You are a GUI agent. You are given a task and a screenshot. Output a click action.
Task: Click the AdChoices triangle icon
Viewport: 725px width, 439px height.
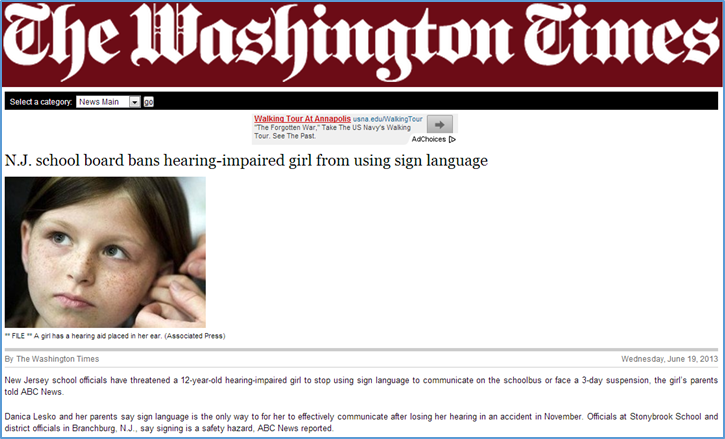(x=452, y=139)
